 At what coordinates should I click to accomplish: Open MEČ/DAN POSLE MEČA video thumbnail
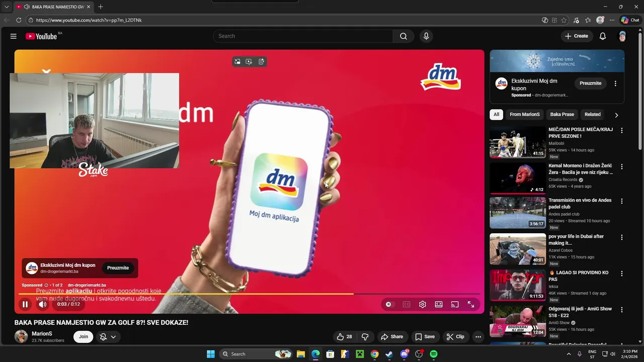tap(518, 142)
